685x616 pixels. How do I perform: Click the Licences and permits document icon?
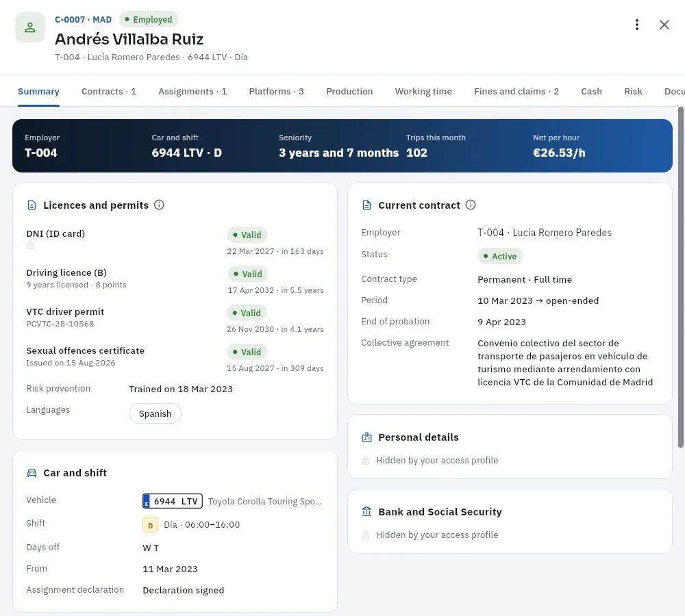(x=32, y=205)
